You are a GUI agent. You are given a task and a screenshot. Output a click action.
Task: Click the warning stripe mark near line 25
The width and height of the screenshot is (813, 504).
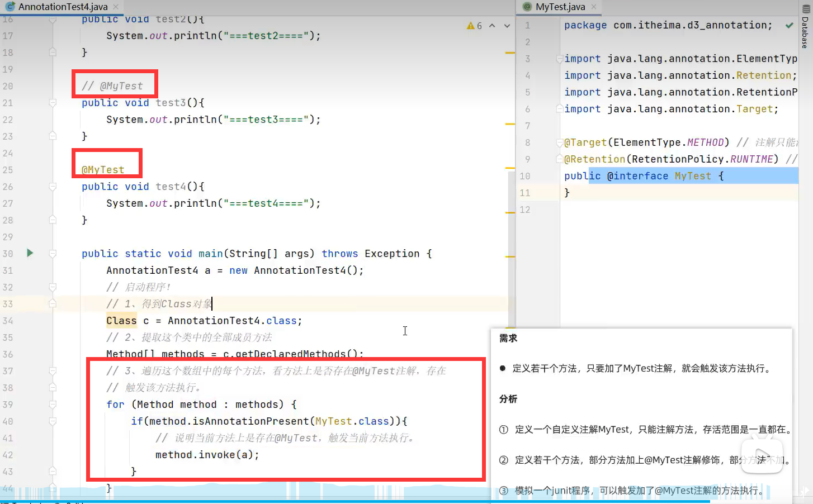[510, 167]
